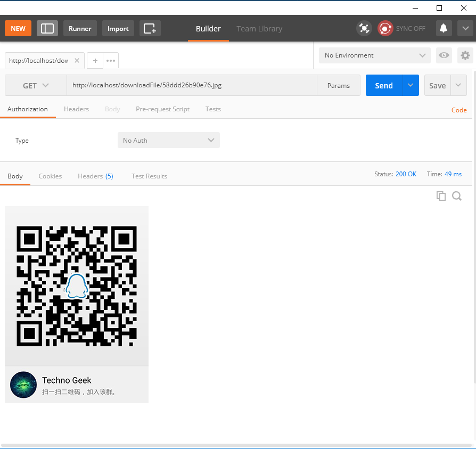This screenshot has width=476, height=449.
Task: Click the Techno Geek avatar image
Action: tap(23, 385)
